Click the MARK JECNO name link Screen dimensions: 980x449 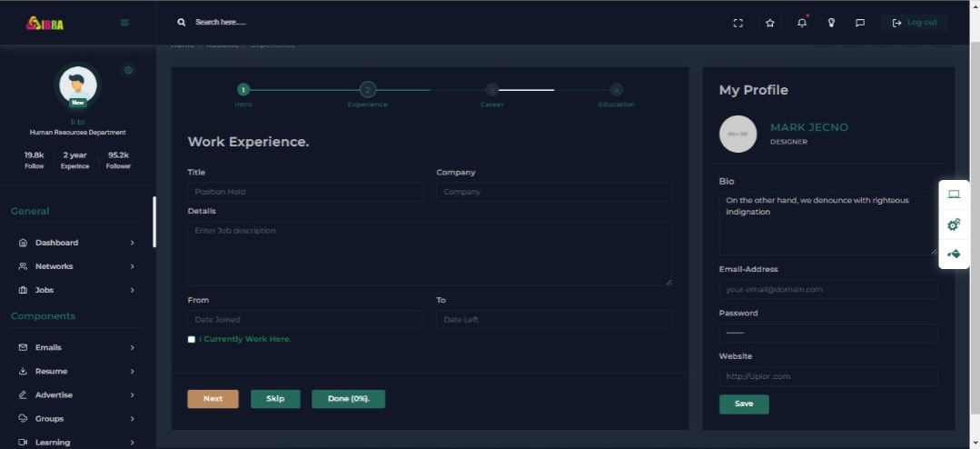[808, 127]
